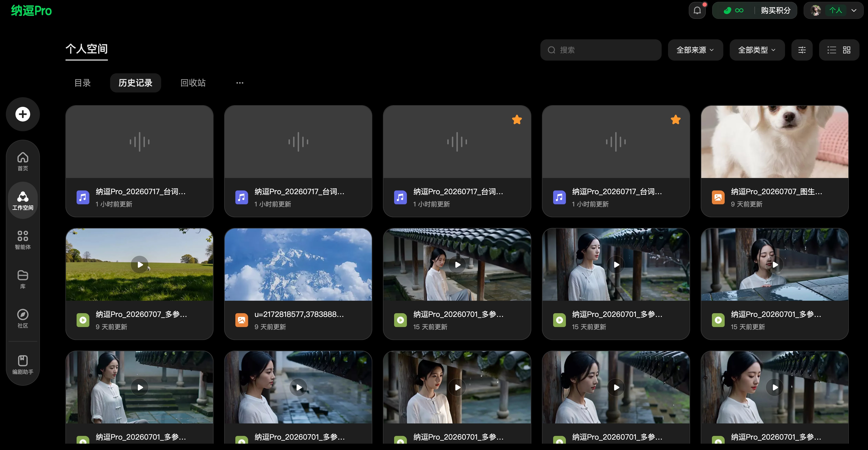
Task: Click the title 纳逗Pro_20260707_多参…
Action: [141, 314]
